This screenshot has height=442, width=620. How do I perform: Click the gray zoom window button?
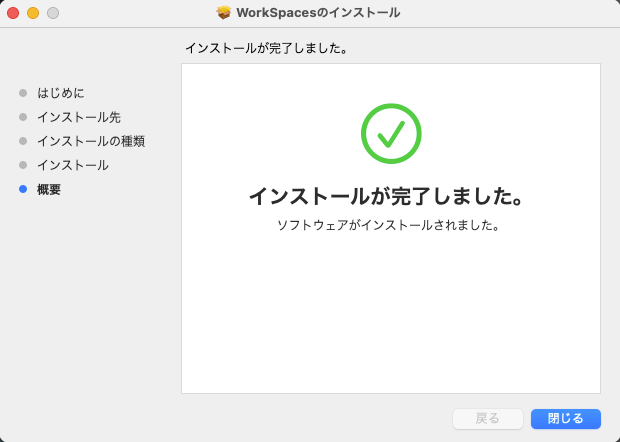[x=53, y=13]
